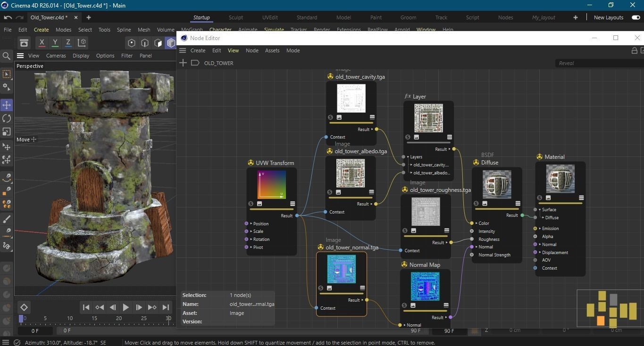The height and width of the screenshot is (346, 644).
Task: Switch to Edges mode icon
Action: click(x=145, y=43)
